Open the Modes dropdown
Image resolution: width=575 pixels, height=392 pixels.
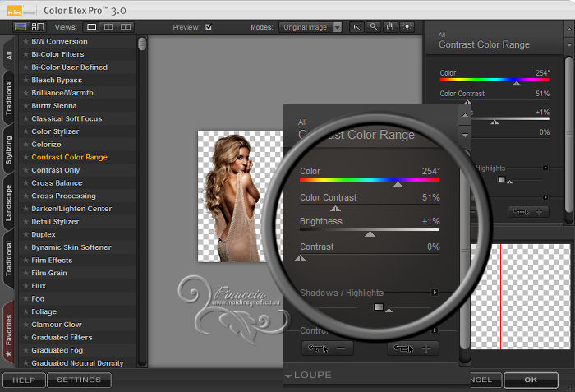(x=310, y=27)
